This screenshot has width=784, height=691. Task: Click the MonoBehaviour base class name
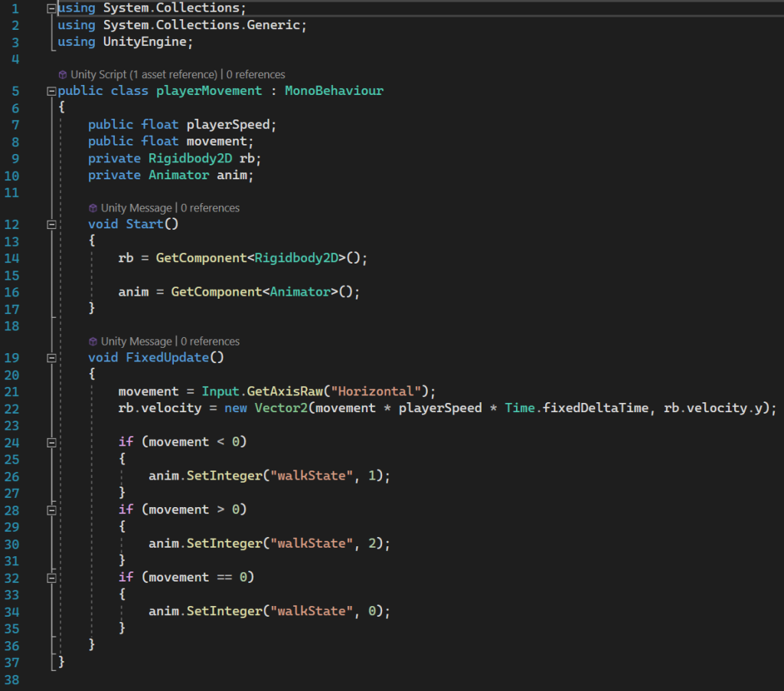click(x=334, y=91)
